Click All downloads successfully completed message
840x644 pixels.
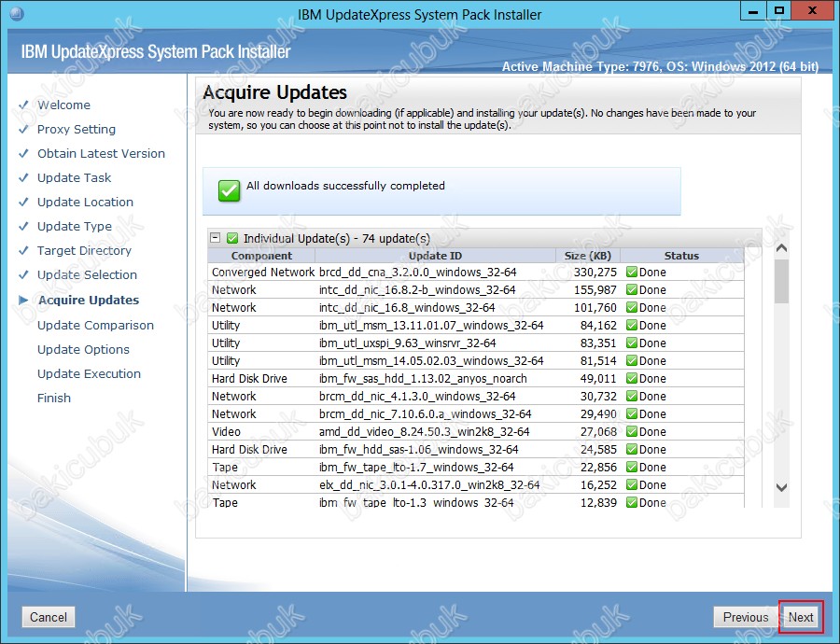coord(345,186)
